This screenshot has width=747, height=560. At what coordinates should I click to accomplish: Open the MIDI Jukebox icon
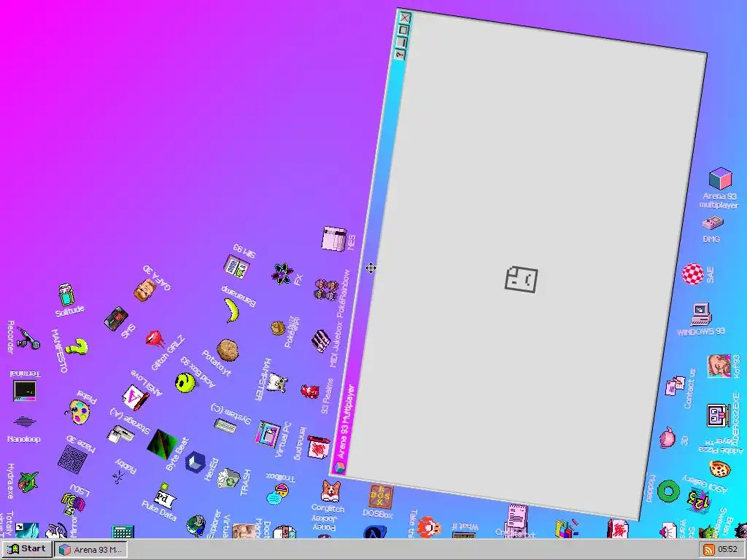click(x=321, y=341)
